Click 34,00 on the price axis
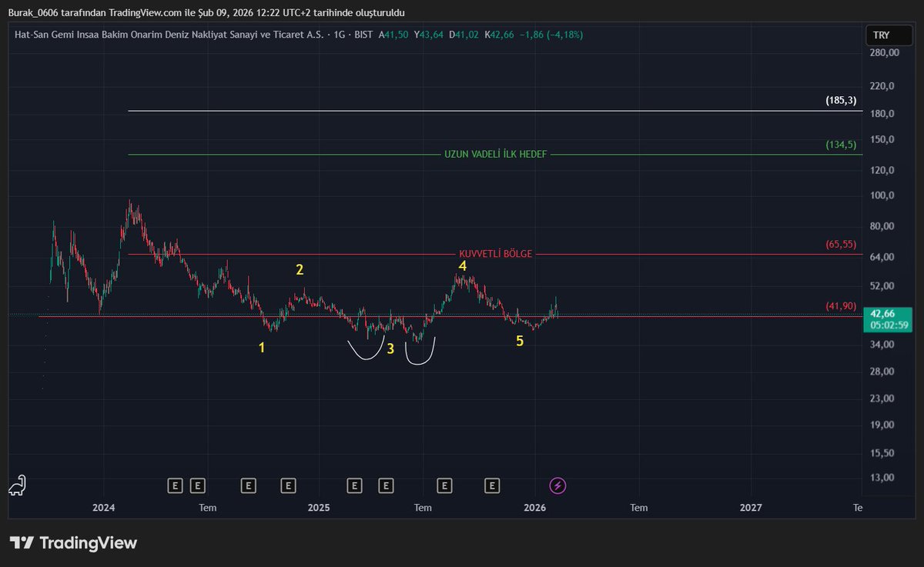Viewport: 924px width, 567px height. [882, 345]
